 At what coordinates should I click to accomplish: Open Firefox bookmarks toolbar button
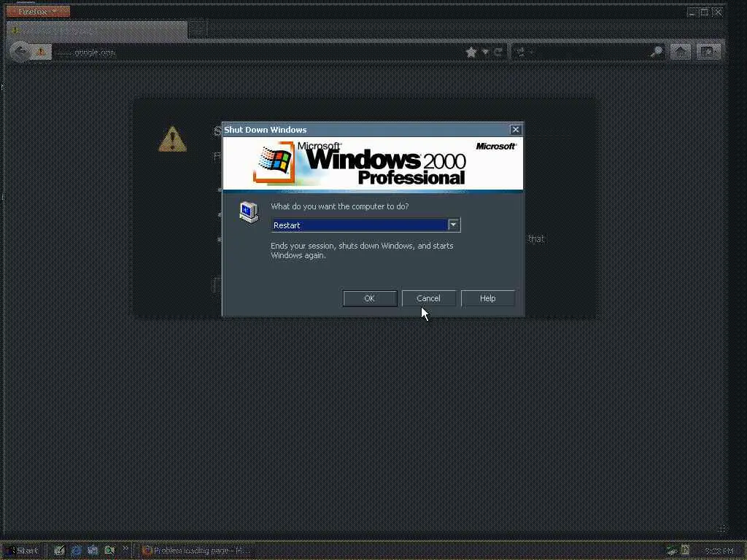click(708, 52)
